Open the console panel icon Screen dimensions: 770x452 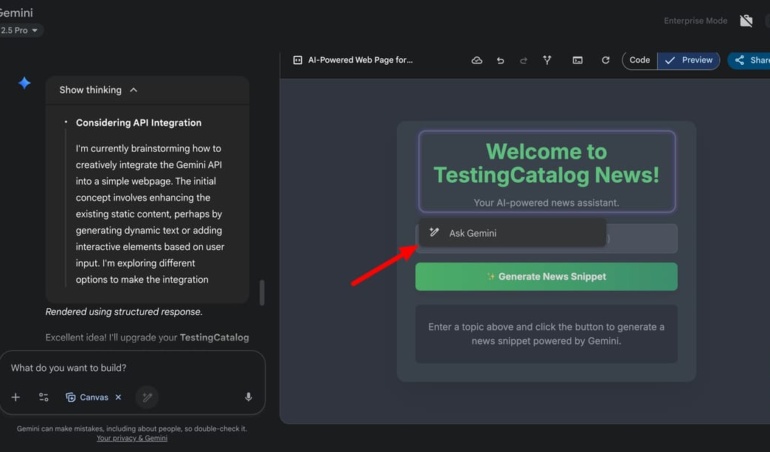577,60
